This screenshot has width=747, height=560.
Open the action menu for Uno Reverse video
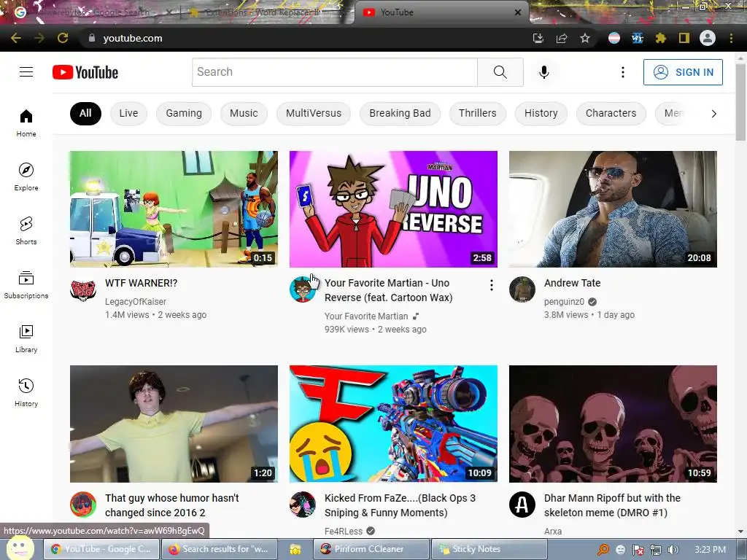[x=491, y=285]
